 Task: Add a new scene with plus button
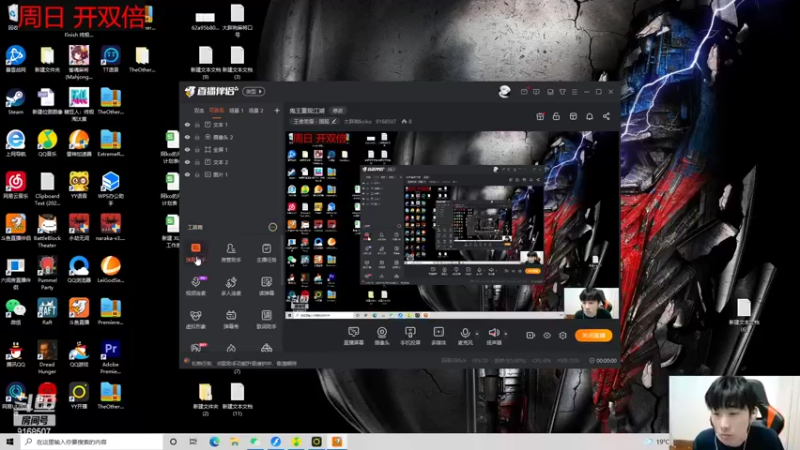(277, 110)
